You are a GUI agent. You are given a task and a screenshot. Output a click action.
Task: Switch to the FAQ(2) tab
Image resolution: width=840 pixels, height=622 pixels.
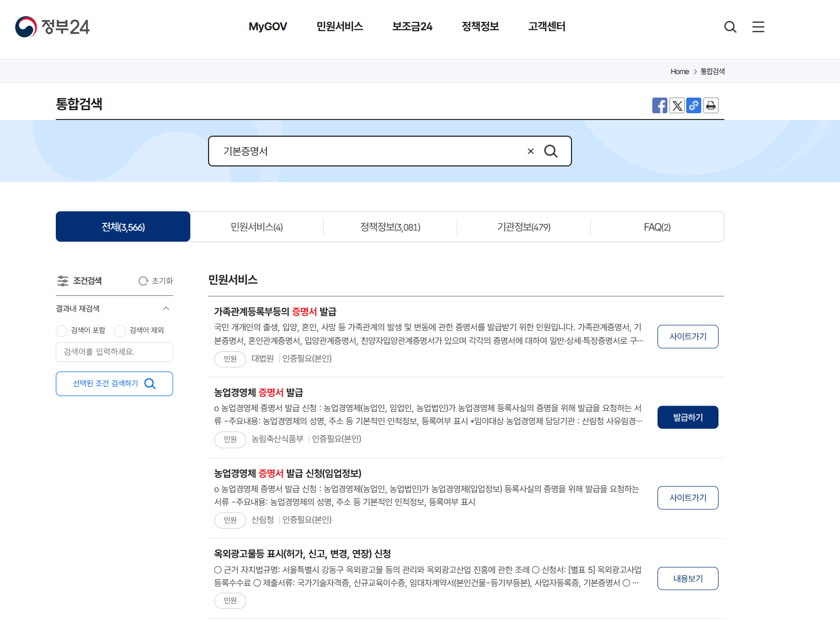[657, 226]
